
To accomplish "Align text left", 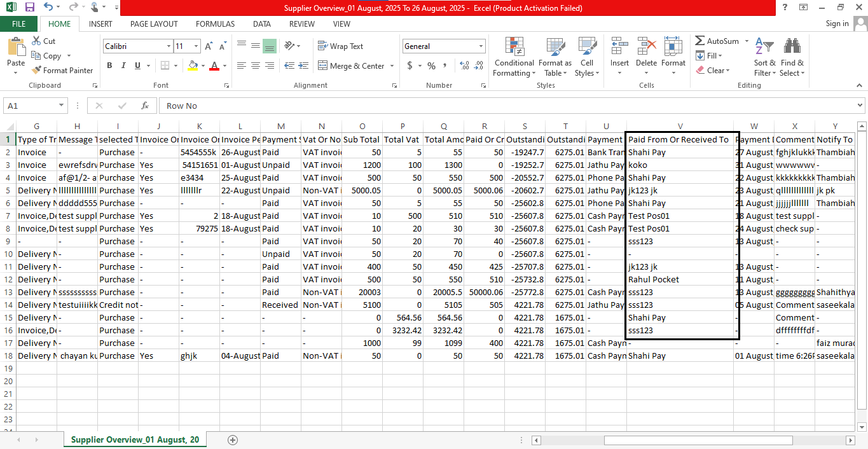I will [x=241, y=66].
